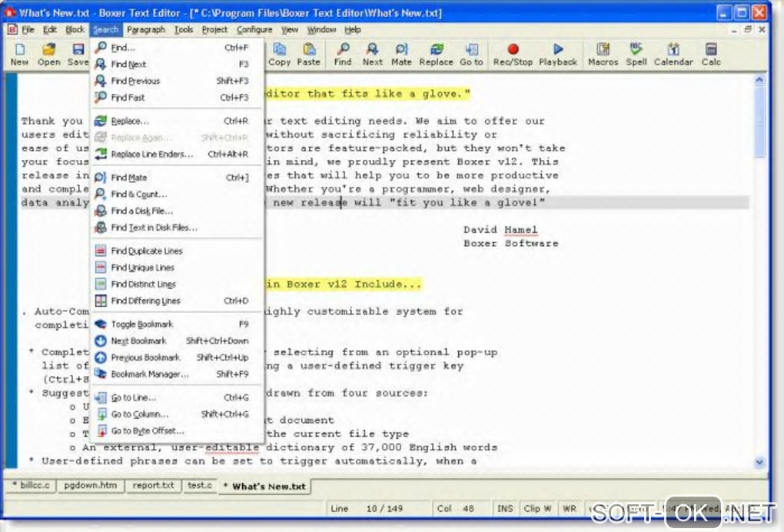Open the Calendar tool
The height and width of the screenshot is (532, 784).
coord(673,55)
